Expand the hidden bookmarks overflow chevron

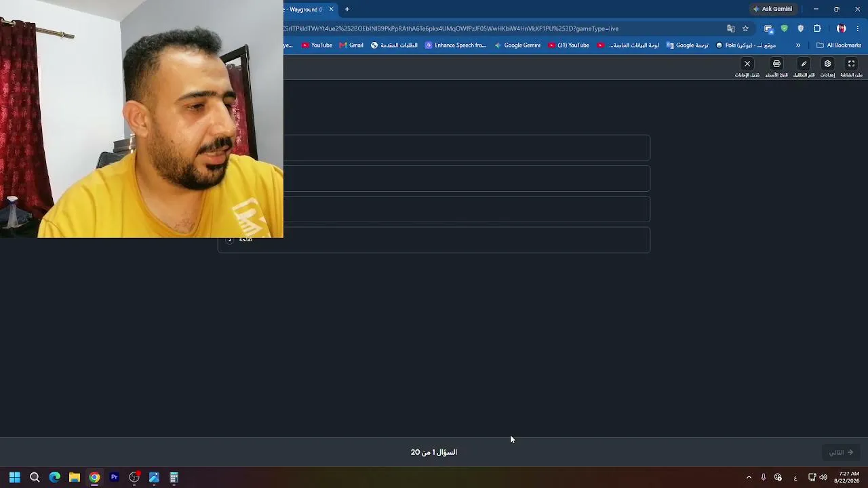(x=798, y=45)
